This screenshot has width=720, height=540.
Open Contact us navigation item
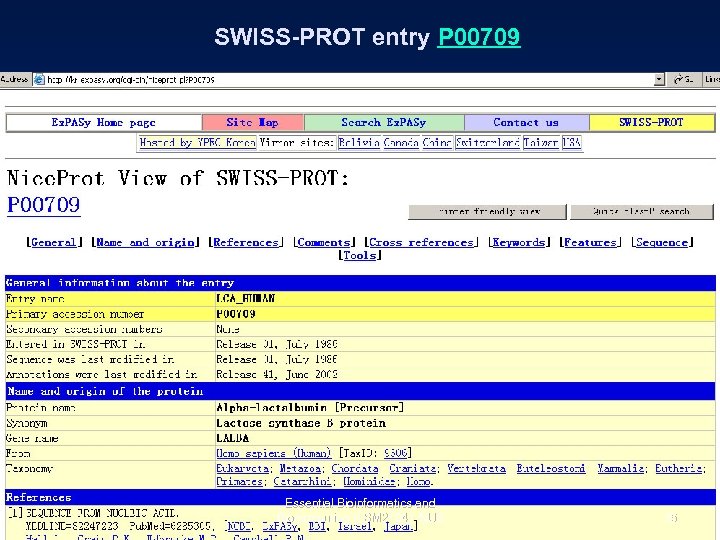(526, 123)
